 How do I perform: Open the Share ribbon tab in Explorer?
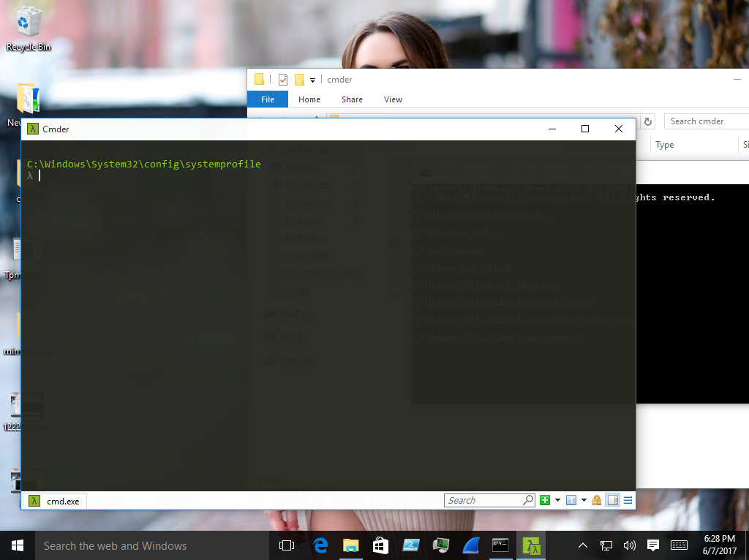352,99
